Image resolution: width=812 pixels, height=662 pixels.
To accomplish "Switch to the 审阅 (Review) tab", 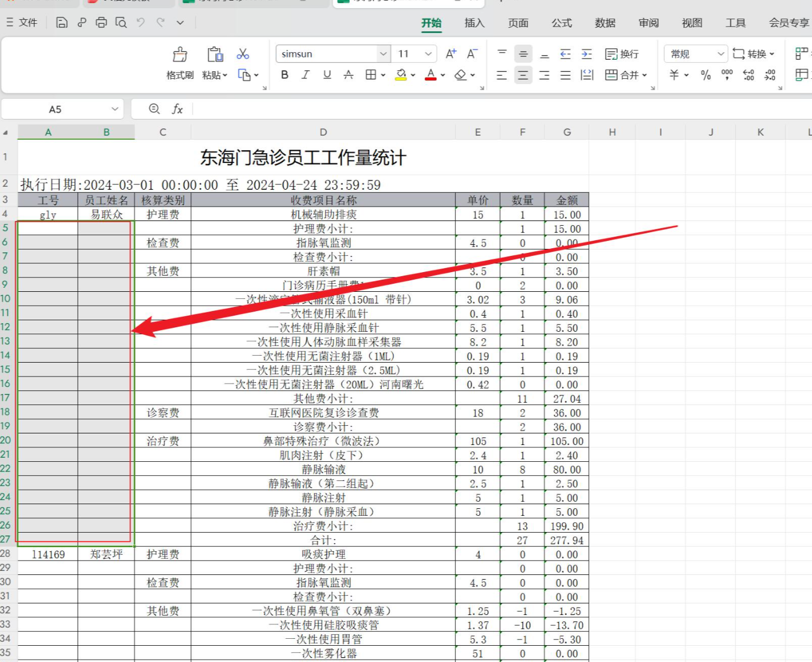I will 648,23.
